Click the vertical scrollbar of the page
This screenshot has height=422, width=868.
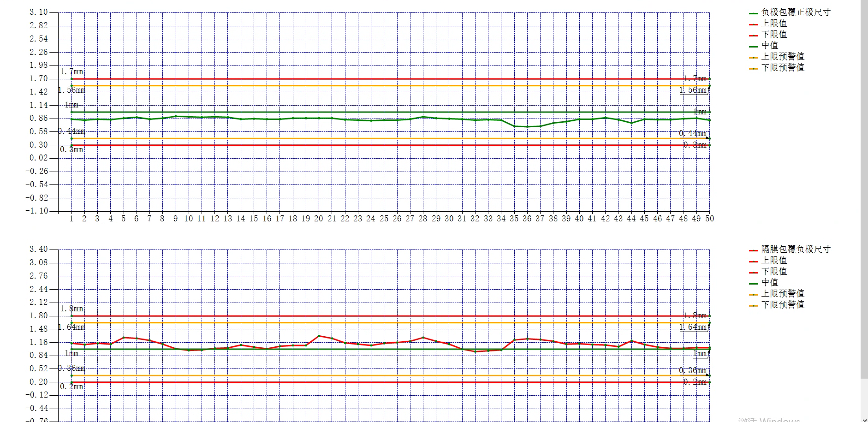coord(864,189)
